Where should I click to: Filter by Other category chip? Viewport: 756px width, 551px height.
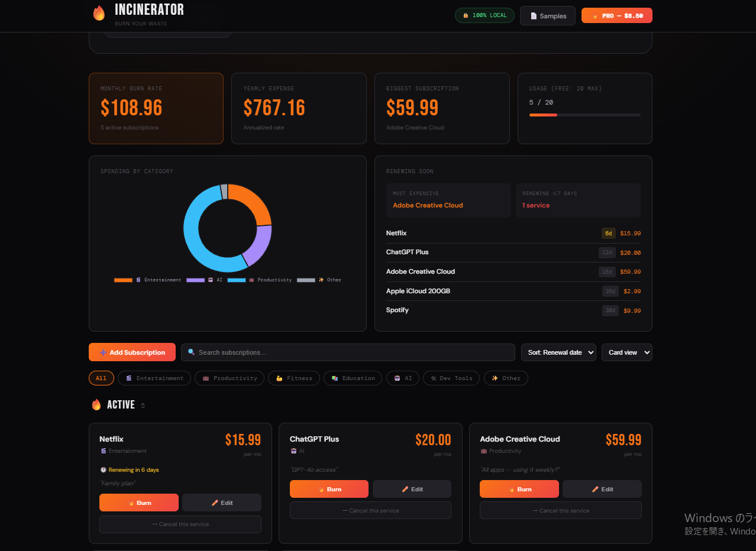pyautogui.click(x=506, y=378)
